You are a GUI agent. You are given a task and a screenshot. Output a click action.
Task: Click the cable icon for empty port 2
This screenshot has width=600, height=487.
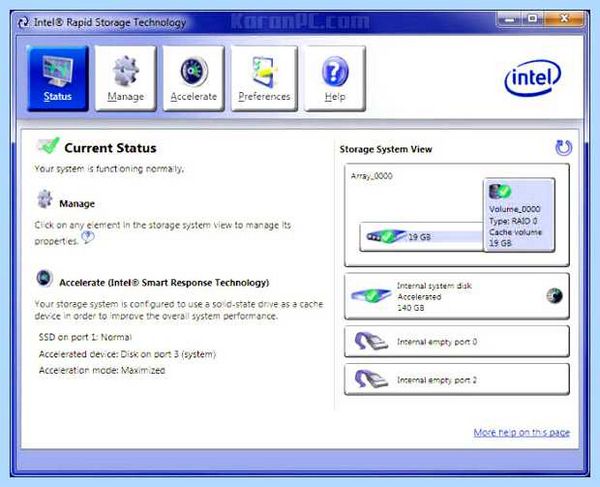[x=370, y=379]
